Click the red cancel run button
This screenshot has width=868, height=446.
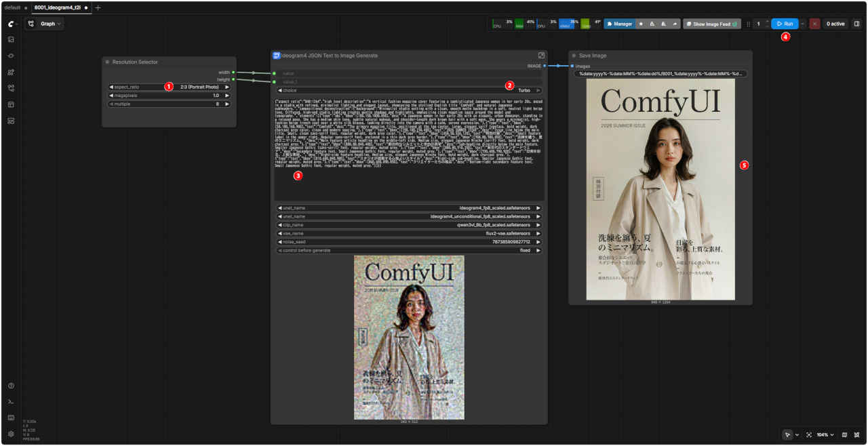pos(814,24)
